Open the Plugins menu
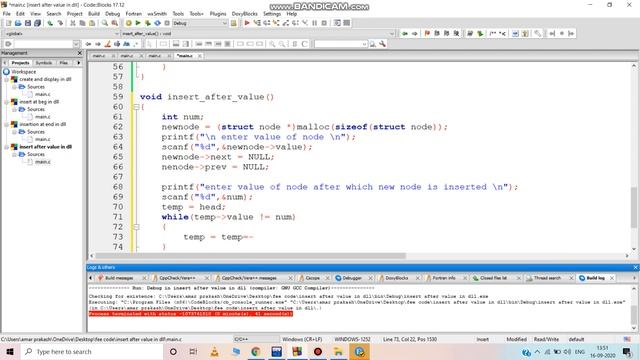The height and width of the screenshot is (360, 640). [218, 14]
